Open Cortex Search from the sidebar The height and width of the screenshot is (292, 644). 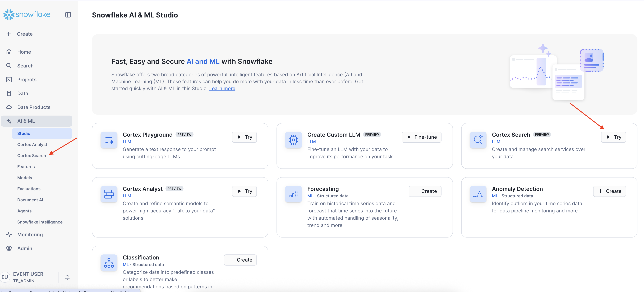click(x=31, y=156)
